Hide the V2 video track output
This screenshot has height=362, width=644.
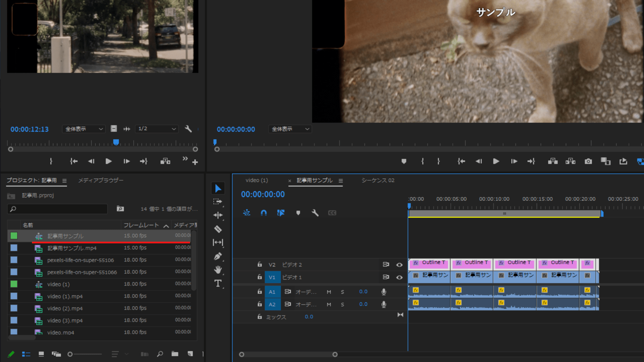click(x=399, y=265)
